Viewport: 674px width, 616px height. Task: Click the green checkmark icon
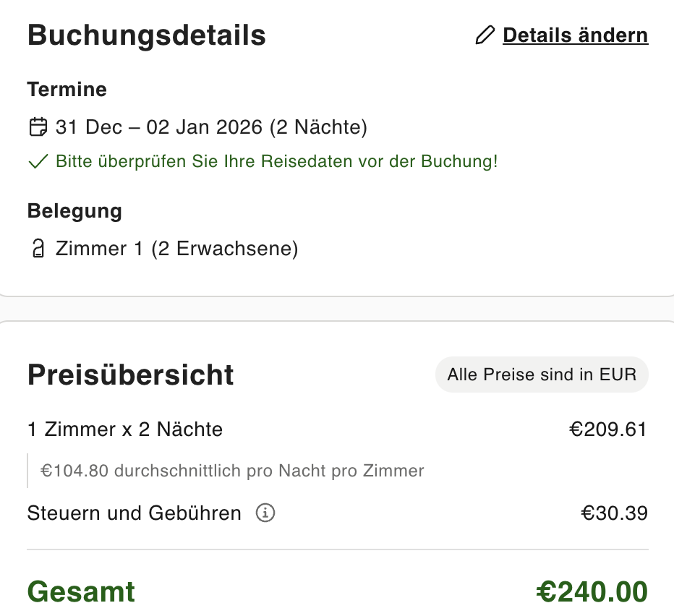37,162
